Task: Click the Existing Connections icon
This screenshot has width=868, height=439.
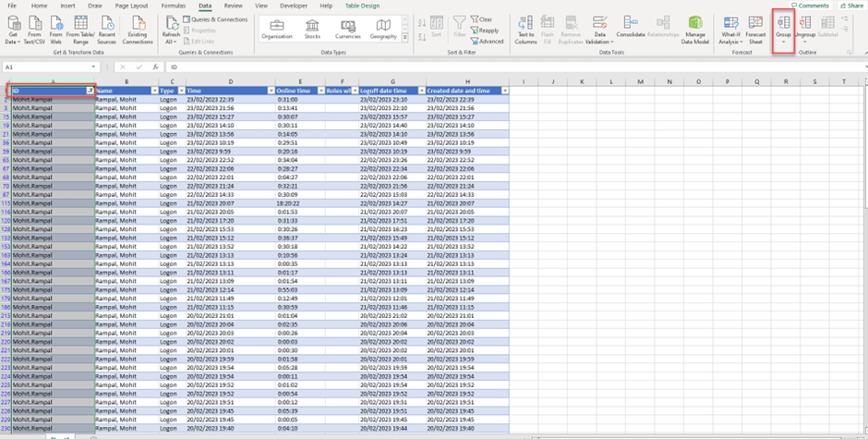Action: pos(138,30)
